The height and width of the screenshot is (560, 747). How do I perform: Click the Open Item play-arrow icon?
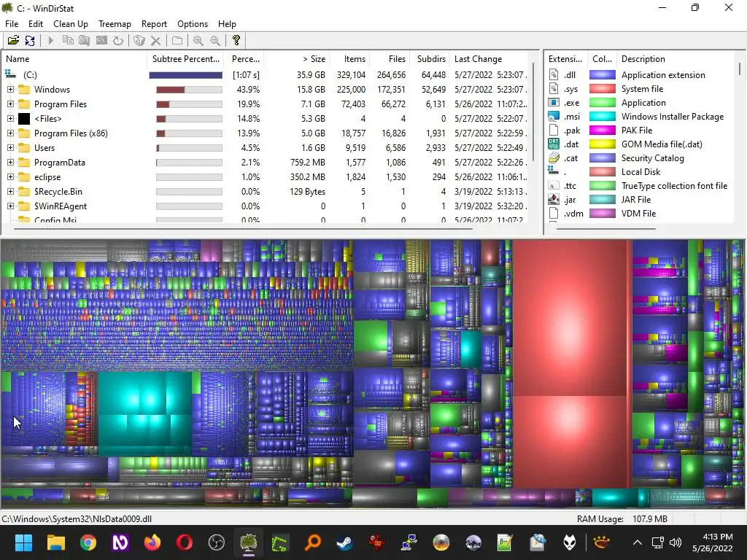click(x=51, y=41)
